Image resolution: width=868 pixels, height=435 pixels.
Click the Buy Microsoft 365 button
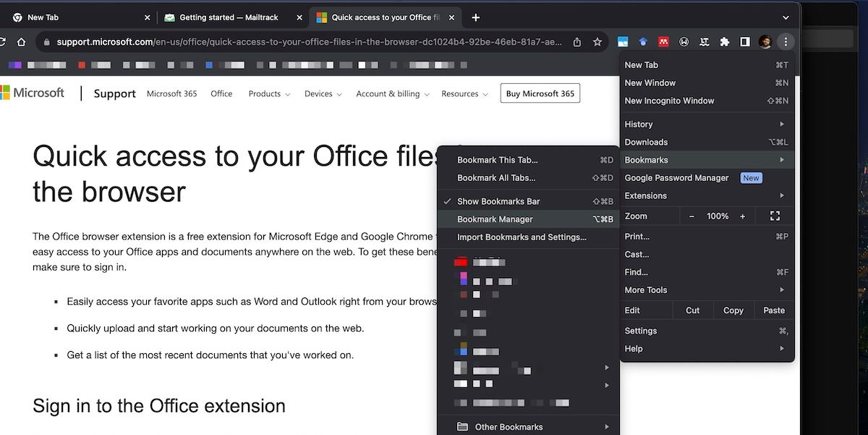pos(540,93)
